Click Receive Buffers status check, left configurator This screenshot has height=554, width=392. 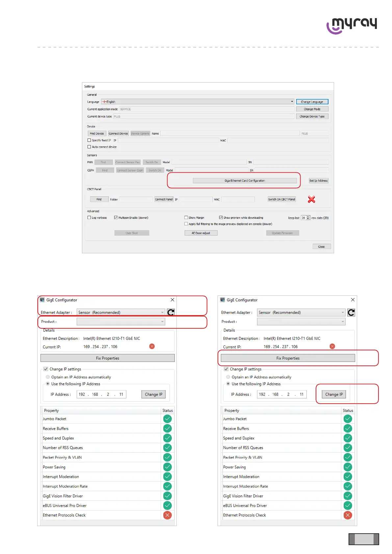[x=168, y=428]
